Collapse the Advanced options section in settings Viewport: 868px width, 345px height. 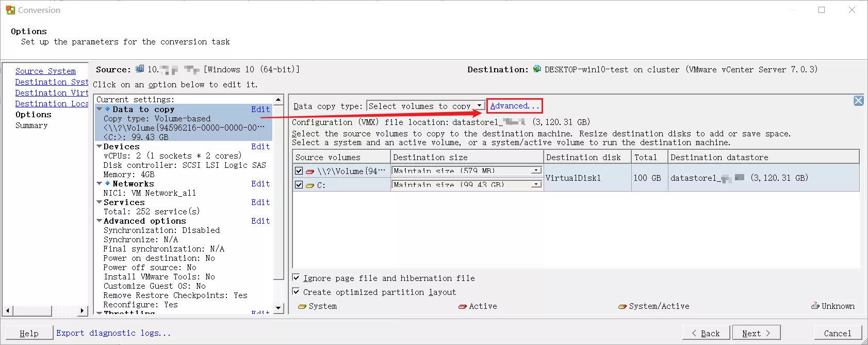pos(99,221)
